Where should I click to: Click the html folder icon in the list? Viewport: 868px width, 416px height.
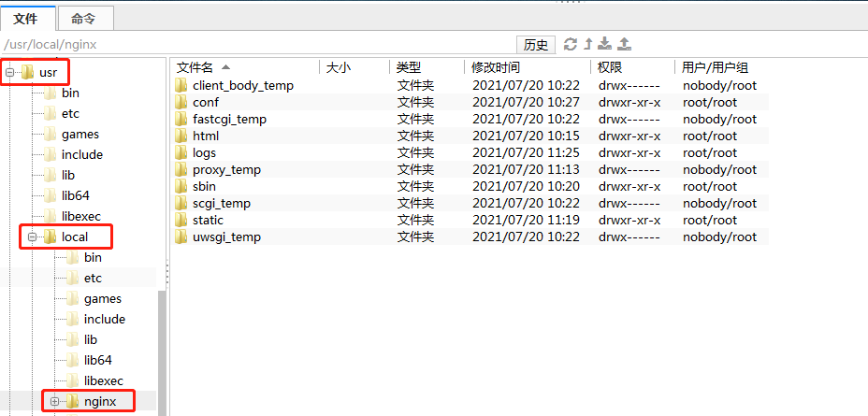pos(181,136)
